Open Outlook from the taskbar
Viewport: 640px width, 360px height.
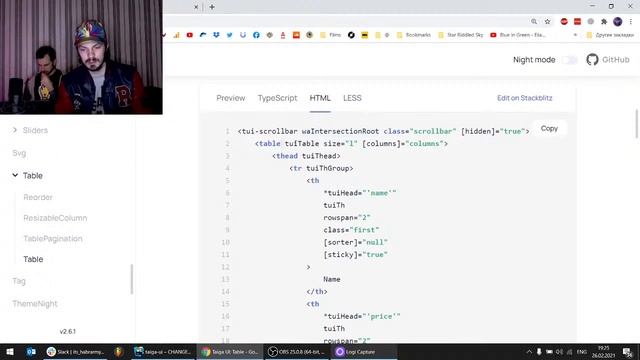31,351
